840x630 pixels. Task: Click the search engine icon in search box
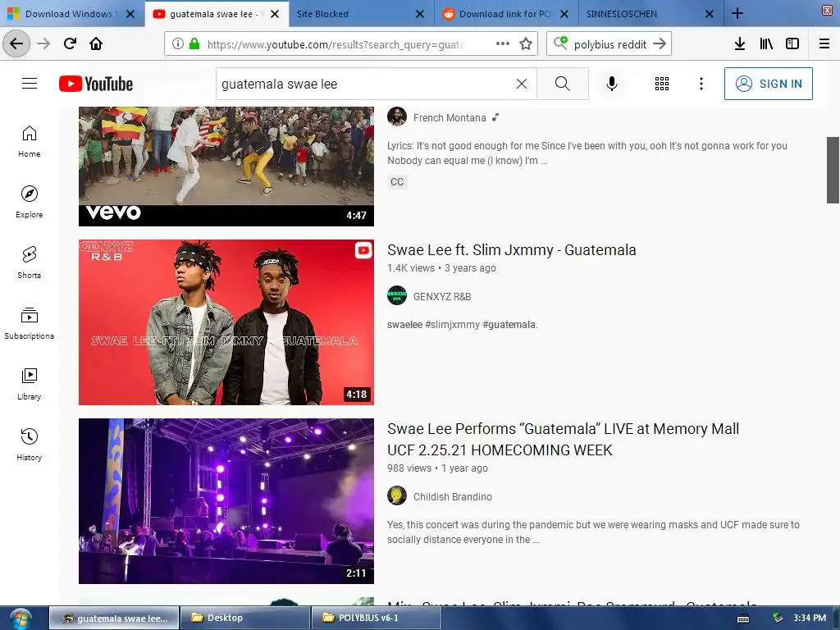coord(560,43)
